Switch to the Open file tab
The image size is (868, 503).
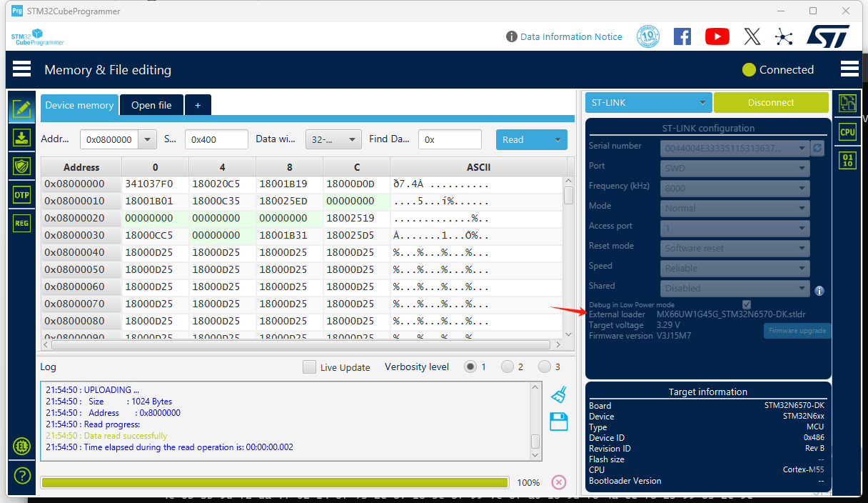click(x=151, y=105)
